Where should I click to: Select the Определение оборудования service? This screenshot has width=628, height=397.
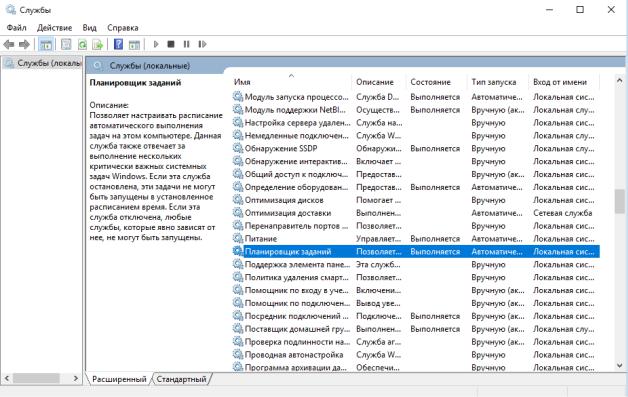tap(415, 187)
